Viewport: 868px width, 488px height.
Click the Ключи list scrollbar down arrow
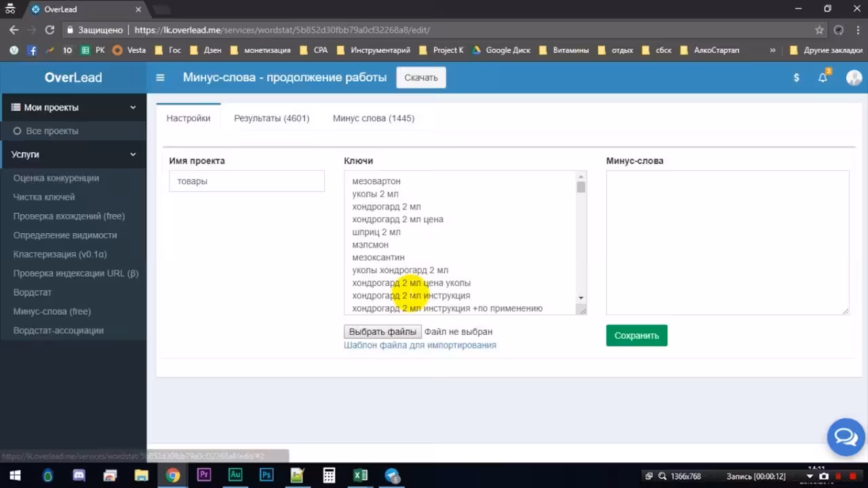[x=581, y=298]
